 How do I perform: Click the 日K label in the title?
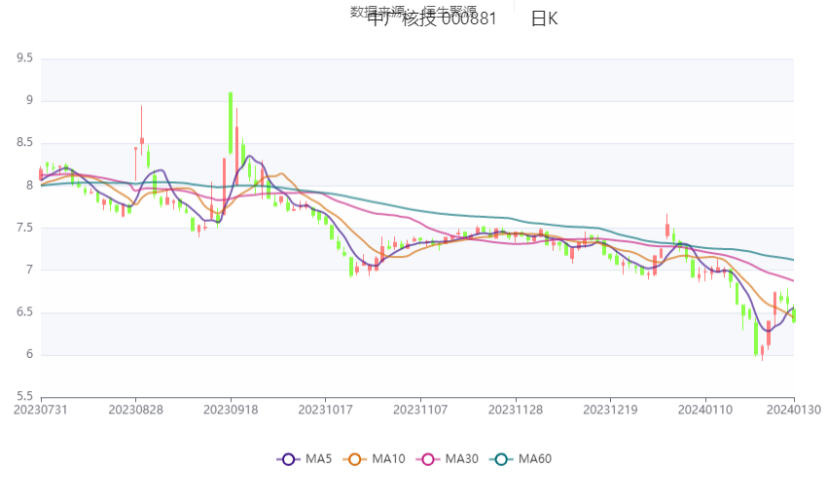(544, 19)
